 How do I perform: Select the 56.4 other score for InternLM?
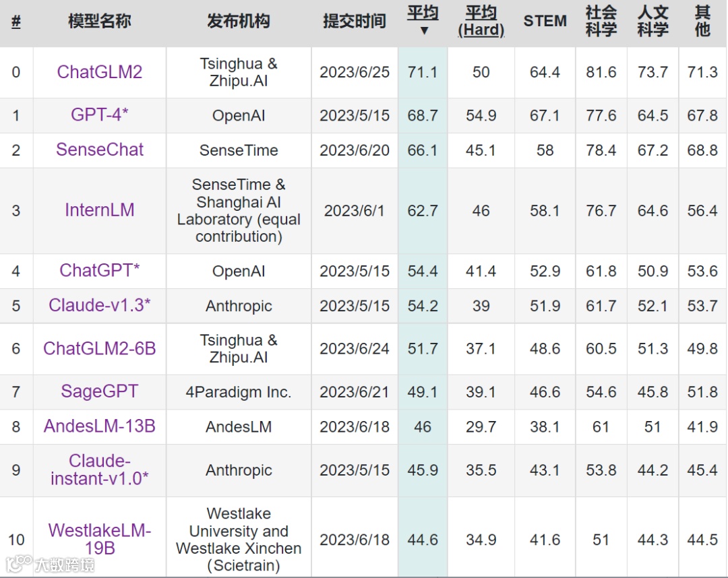point(702,211)
